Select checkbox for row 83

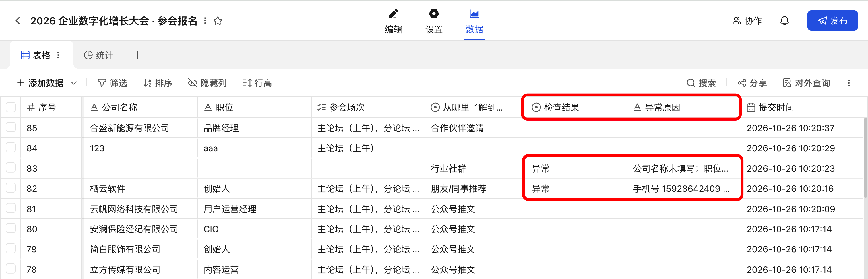tap(11, 168)
